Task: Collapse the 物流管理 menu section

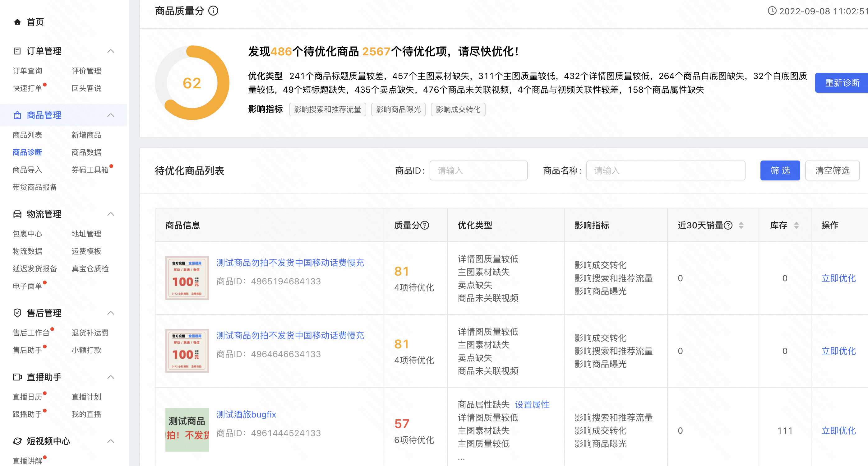Action: tap(111, 214)
